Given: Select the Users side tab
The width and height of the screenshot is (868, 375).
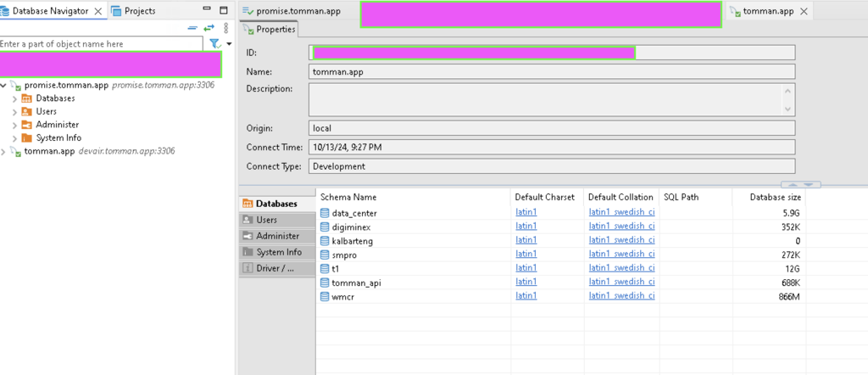Looking at the screenshot, I should tap(266, 220).
